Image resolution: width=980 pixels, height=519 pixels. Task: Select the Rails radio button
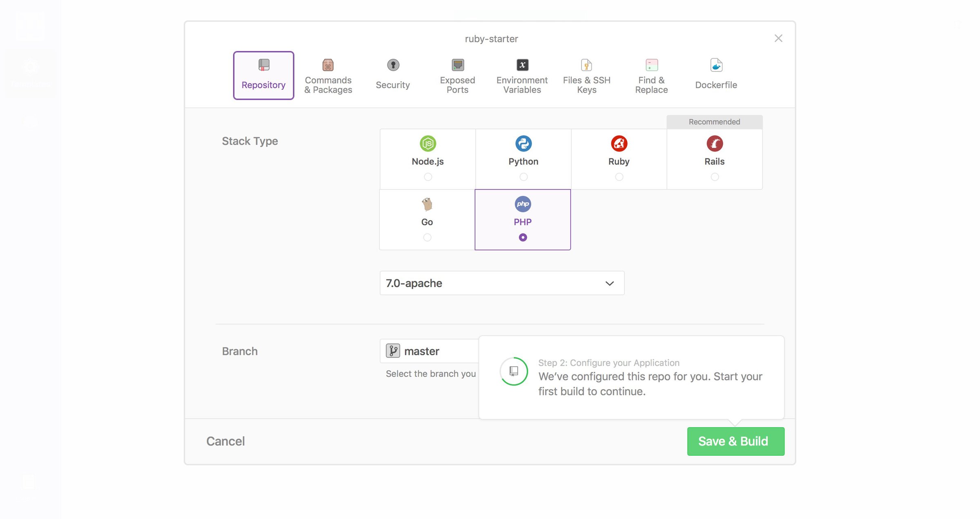tap(715, 177)
